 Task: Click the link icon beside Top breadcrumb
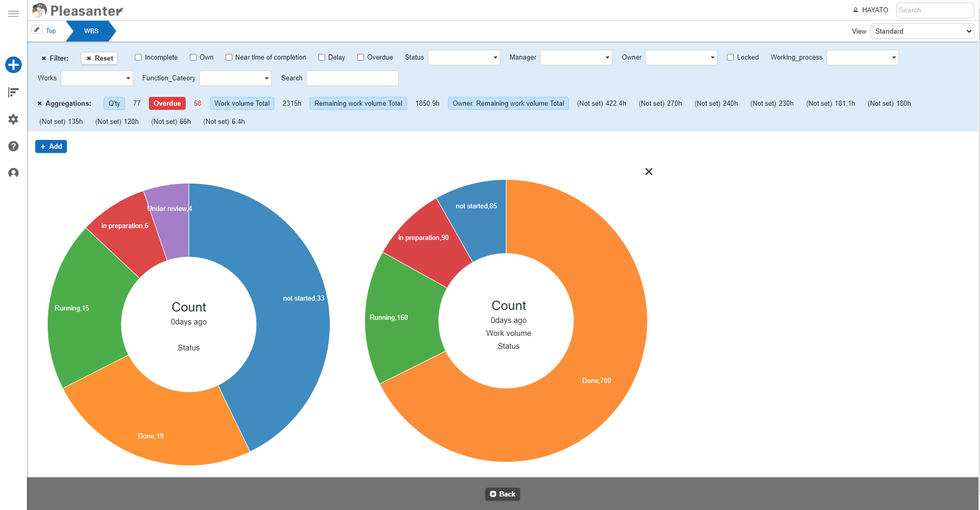point(37,30)
